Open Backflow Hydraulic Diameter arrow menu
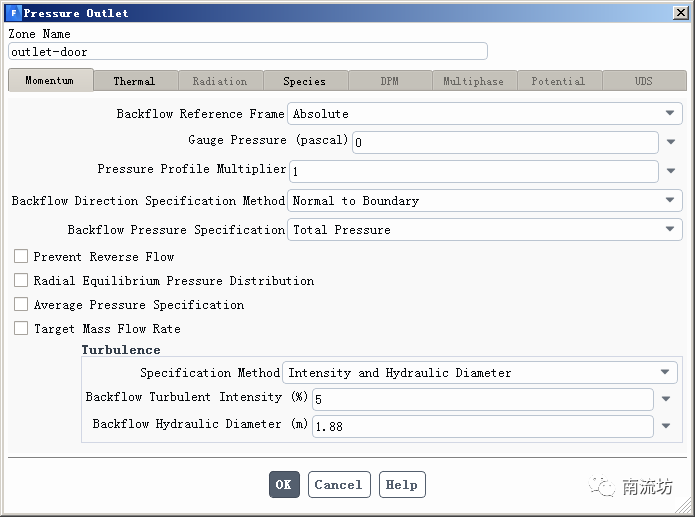 click(x=667, y=426)
